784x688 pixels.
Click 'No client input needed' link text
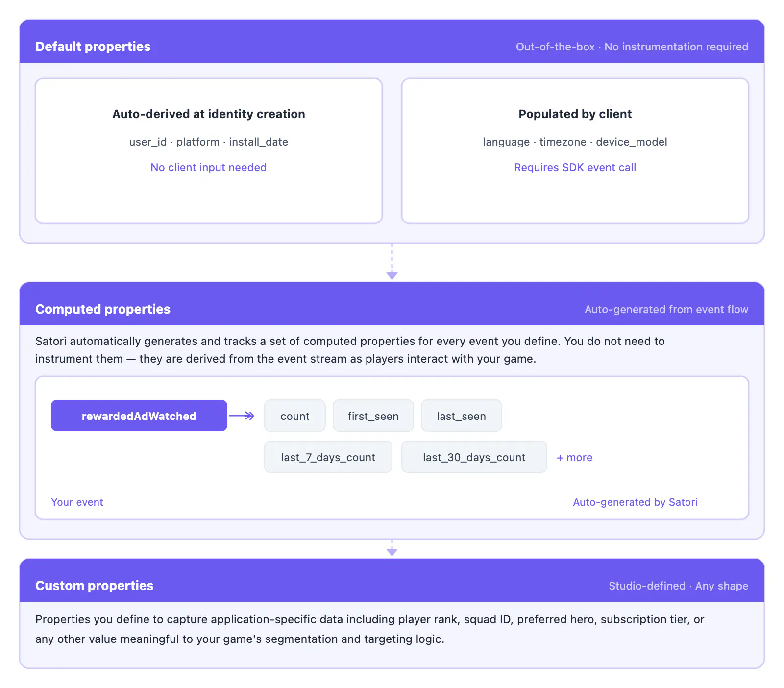coord(209,168)
